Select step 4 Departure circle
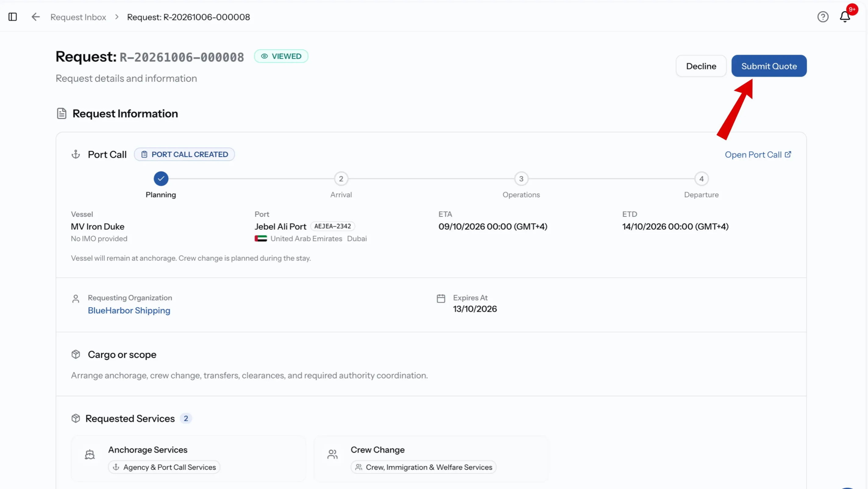 (702, 179)
